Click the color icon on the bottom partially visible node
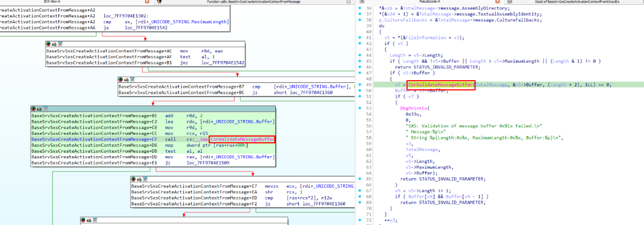 click(x=84, y=221)
